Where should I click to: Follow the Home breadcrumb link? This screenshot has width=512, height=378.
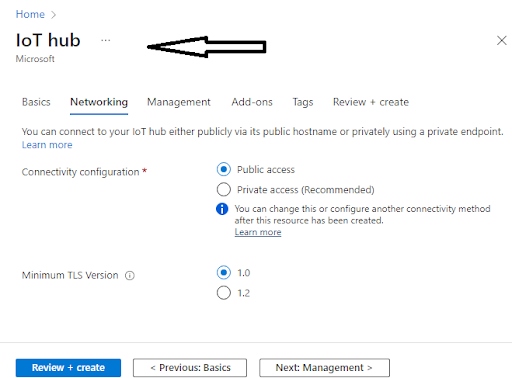click(30, 14)
